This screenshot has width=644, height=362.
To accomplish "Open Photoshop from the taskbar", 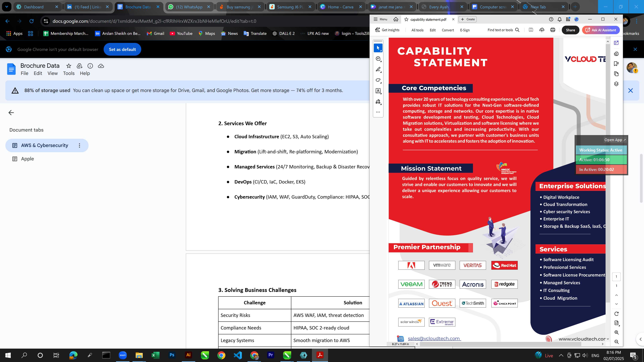I will click(x=172, y=355).
